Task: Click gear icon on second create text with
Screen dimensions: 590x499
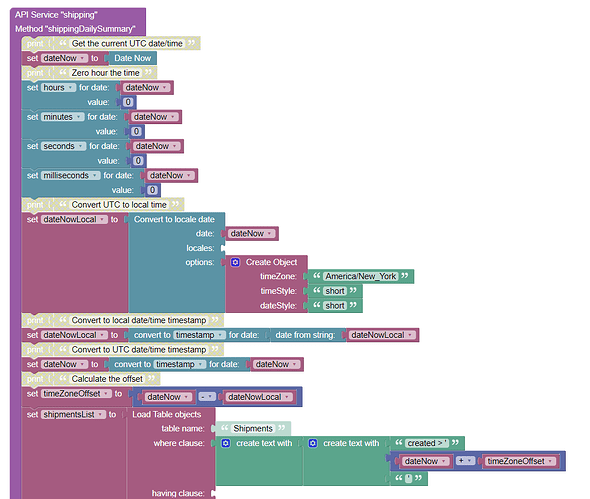Action: pos(313,443)
